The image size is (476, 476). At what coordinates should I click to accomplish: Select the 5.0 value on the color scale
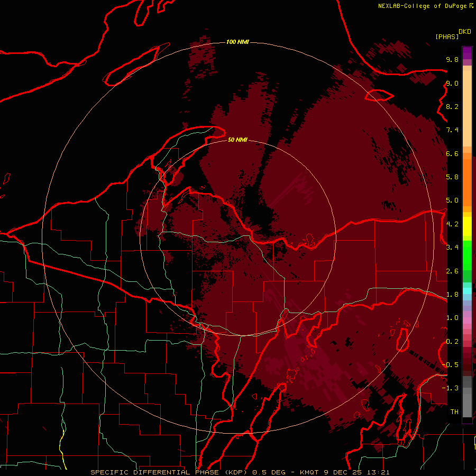(x=452, y=200)
